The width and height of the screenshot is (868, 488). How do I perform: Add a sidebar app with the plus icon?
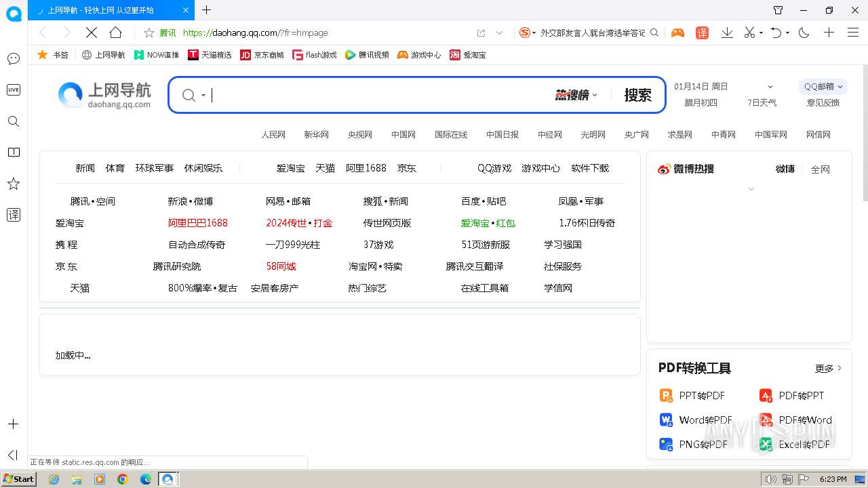click(13, 424)
